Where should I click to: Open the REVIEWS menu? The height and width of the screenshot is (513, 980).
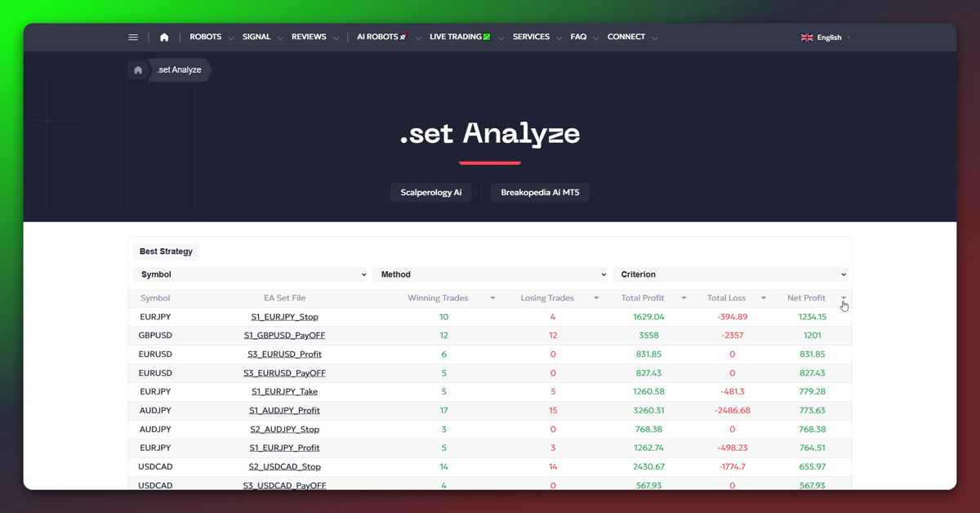coord(309,37)
